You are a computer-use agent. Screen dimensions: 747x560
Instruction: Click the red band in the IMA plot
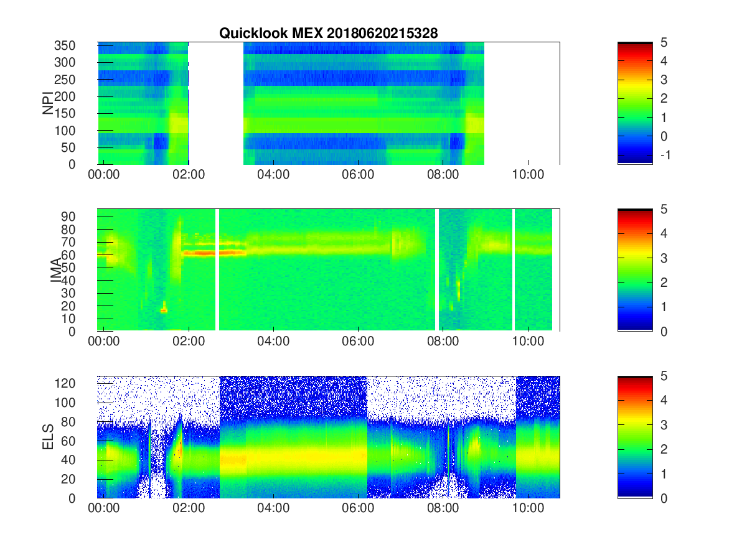click(x=214, y=253)
